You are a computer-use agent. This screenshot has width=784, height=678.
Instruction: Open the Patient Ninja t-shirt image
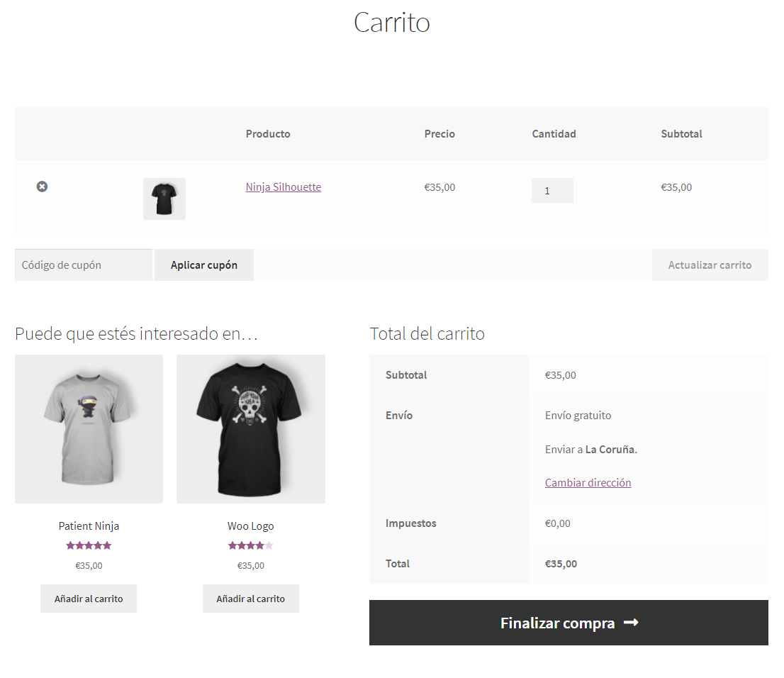click(89, 429)
